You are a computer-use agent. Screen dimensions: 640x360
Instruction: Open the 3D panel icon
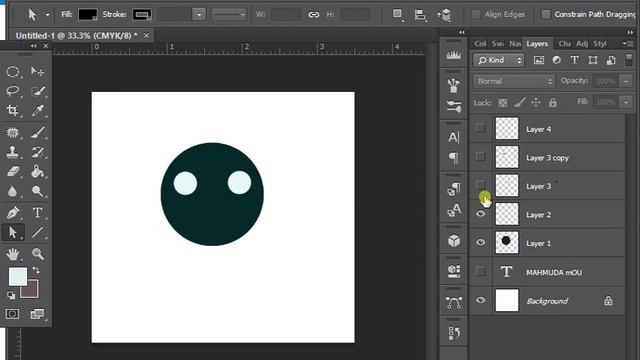(454, 241)
